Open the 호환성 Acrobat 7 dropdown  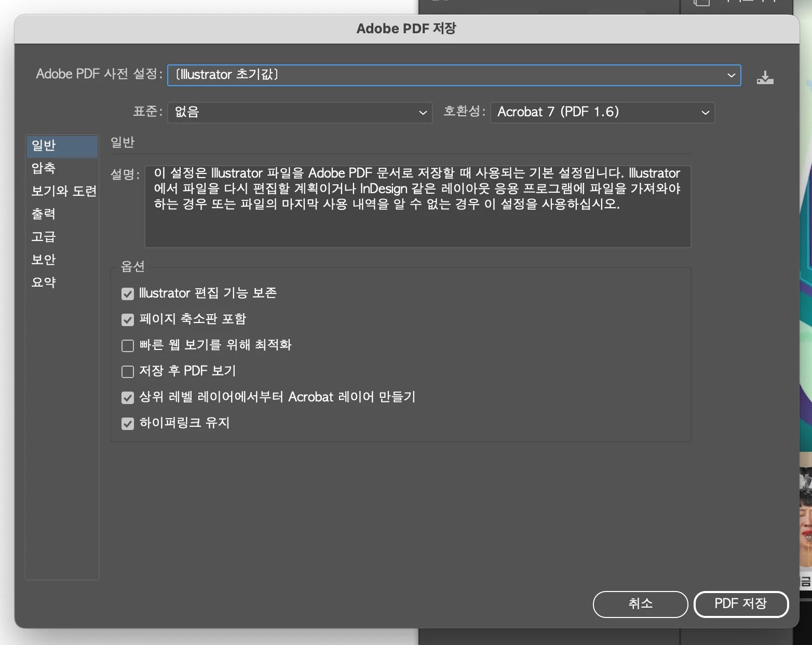(x=602, y=112)
